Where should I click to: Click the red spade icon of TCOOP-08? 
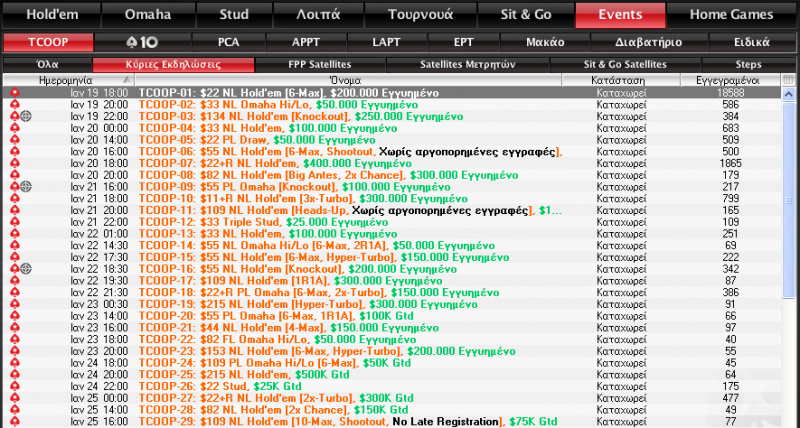click(x=15, y=175)
